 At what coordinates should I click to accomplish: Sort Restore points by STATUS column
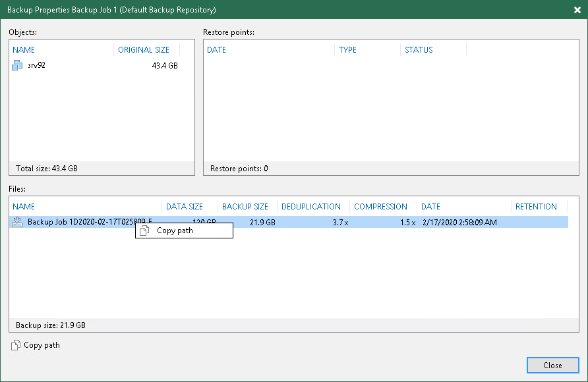pos(419,50)
